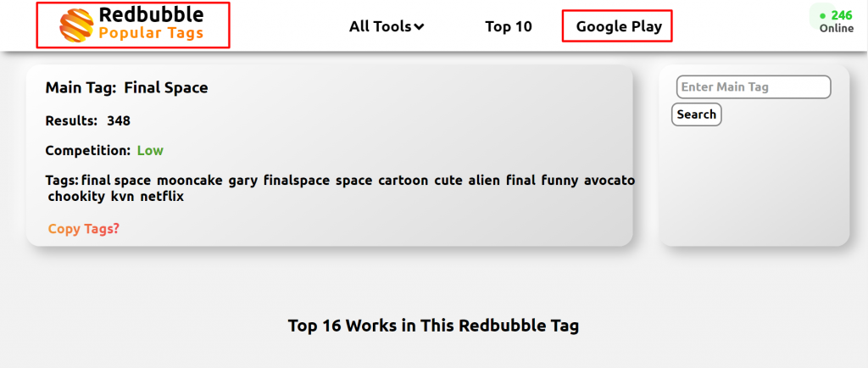Screen dimensions: 868x368
Task: Click the 'Final Space' main tag value
Action: coord(166,87)
